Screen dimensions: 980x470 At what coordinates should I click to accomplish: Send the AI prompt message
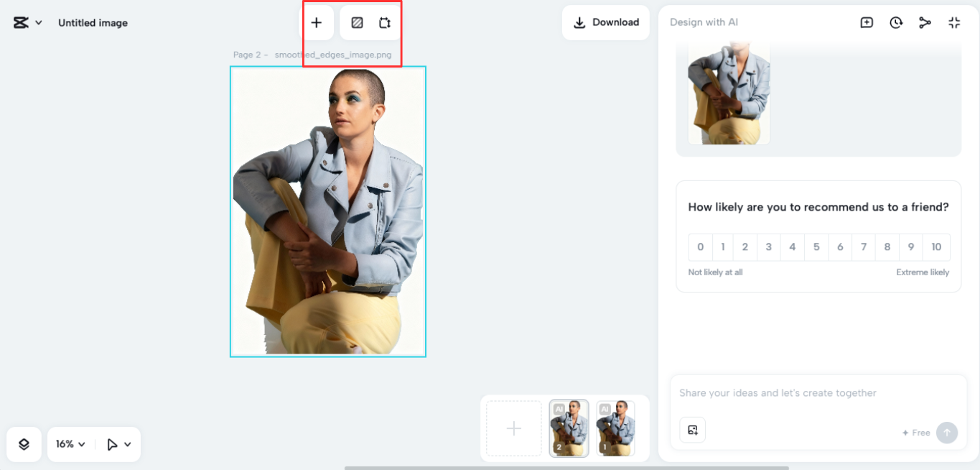(947, 433)
